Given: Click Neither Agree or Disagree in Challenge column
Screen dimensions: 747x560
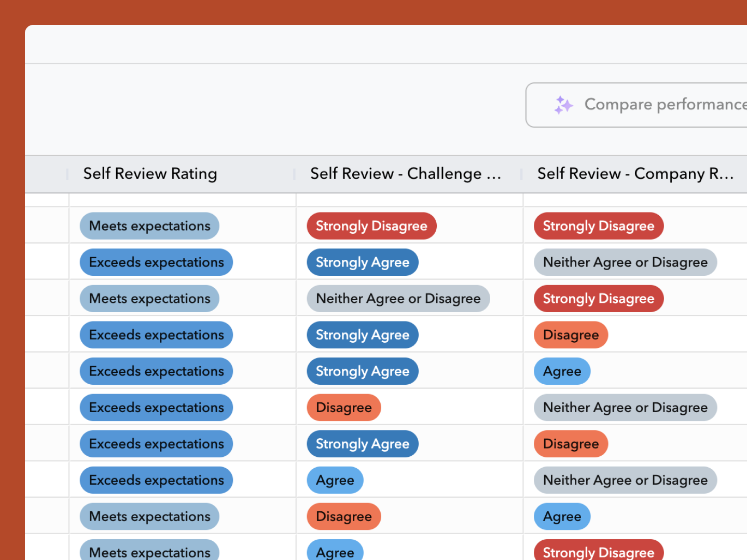Looking at the screenshot, I should click(398, 299).
